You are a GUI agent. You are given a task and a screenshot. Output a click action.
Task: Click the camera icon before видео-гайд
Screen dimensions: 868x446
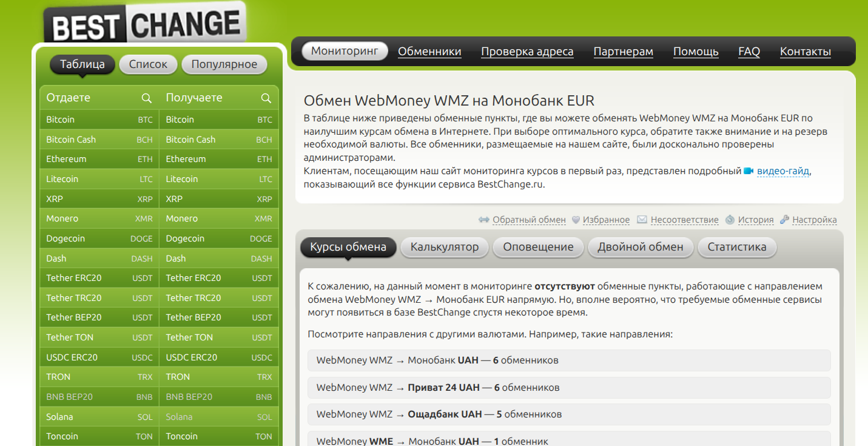[x=749, y=171]
